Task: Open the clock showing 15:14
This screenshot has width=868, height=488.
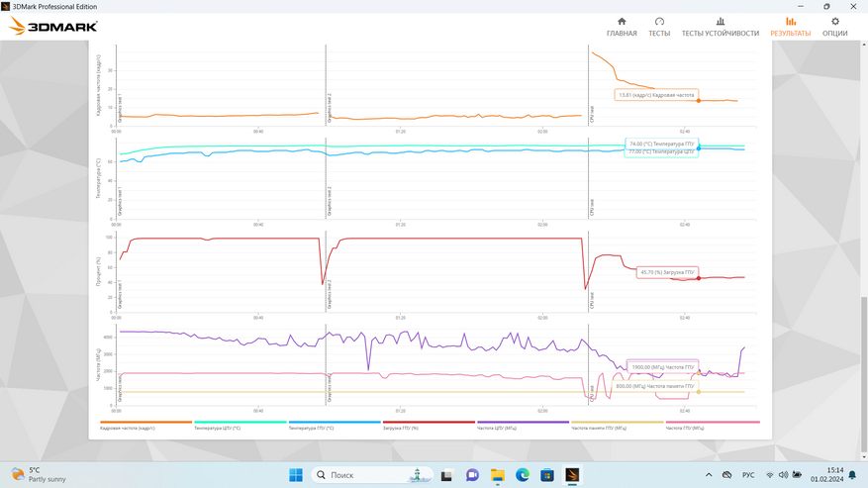Action: pos(827,475)
